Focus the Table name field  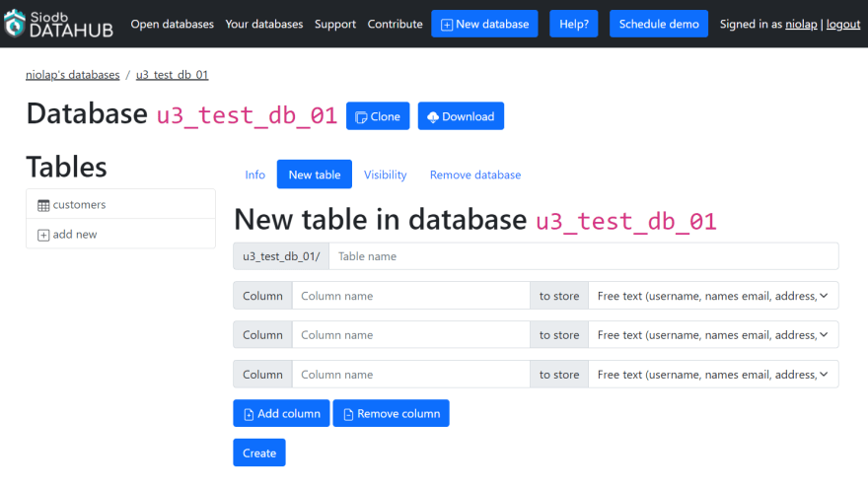point(584,256)
